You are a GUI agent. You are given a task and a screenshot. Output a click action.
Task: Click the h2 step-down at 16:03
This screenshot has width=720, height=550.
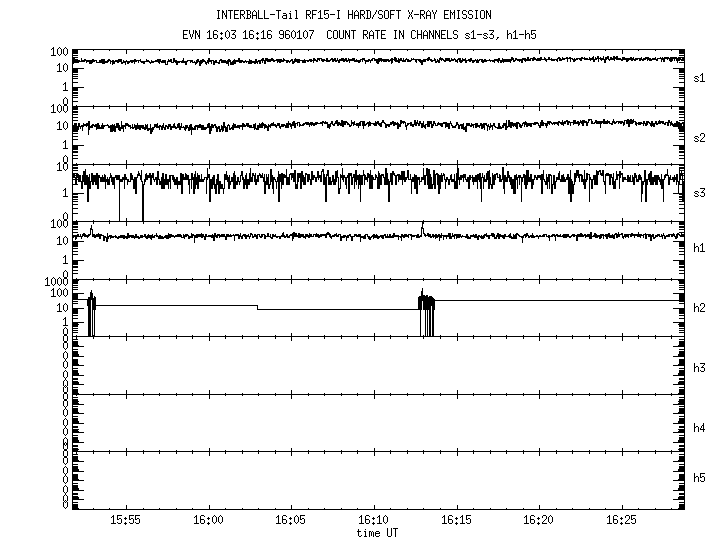click(x=258, y=307)
